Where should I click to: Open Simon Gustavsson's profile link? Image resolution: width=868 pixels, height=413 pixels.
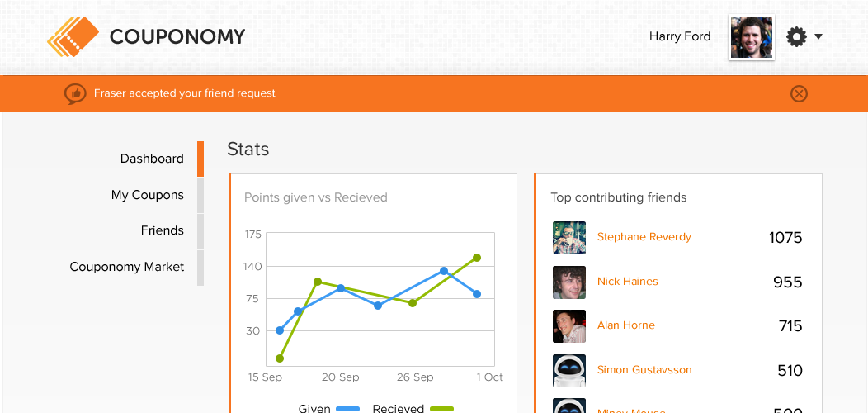(x=644, y=370)
